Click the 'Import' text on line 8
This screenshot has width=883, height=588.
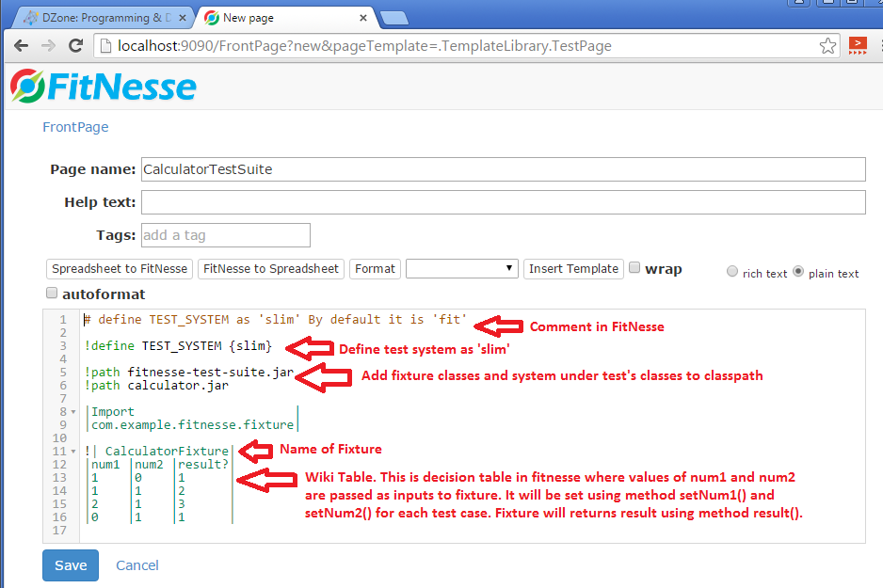click(x=113, y=412)
